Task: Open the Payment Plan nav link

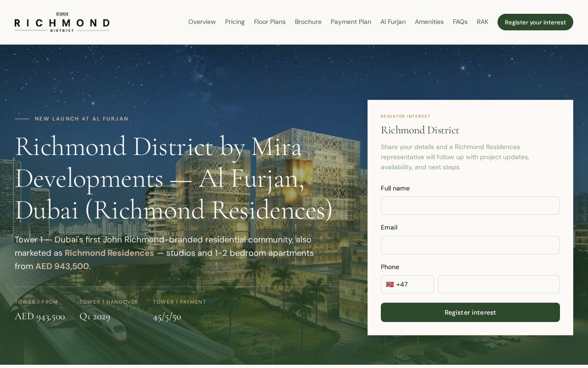Action: click(x=351, y=22)
